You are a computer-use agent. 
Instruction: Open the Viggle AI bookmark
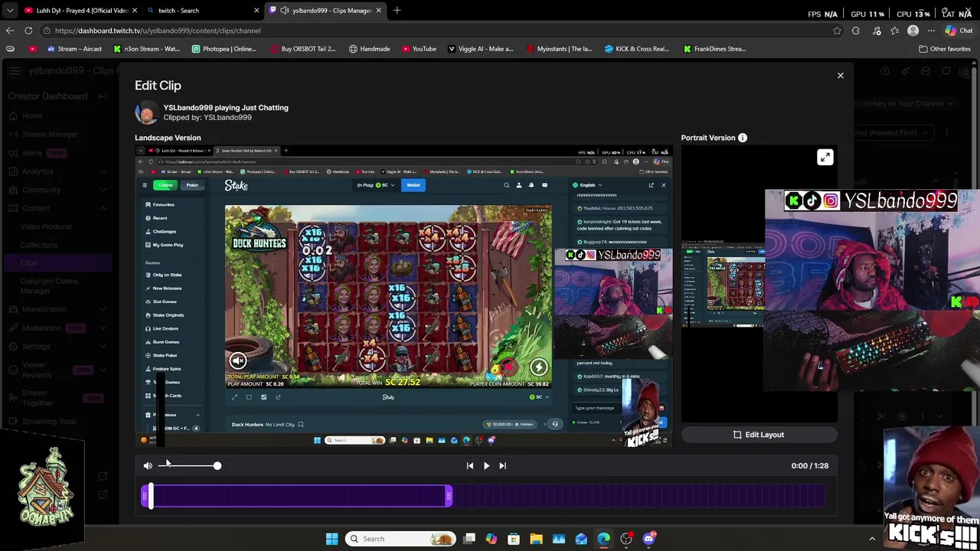(x=480, y=48)
